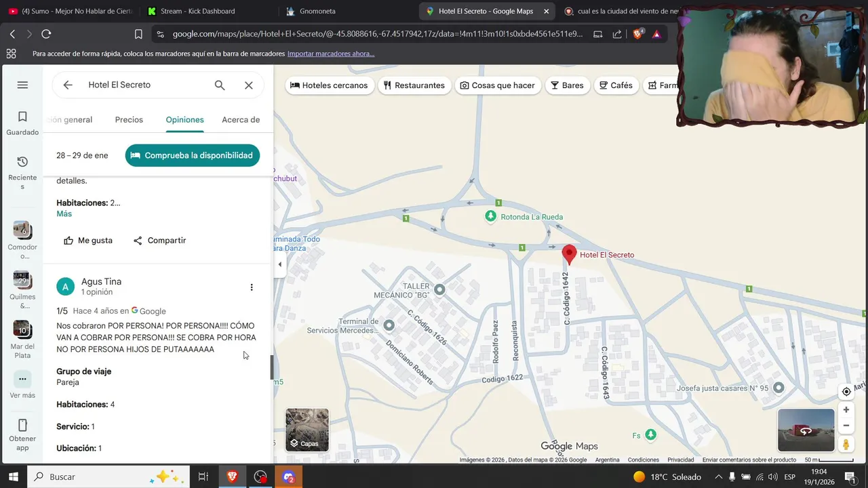
Task: Open the Windows Start menu
Action: click(x=13, y=476)
